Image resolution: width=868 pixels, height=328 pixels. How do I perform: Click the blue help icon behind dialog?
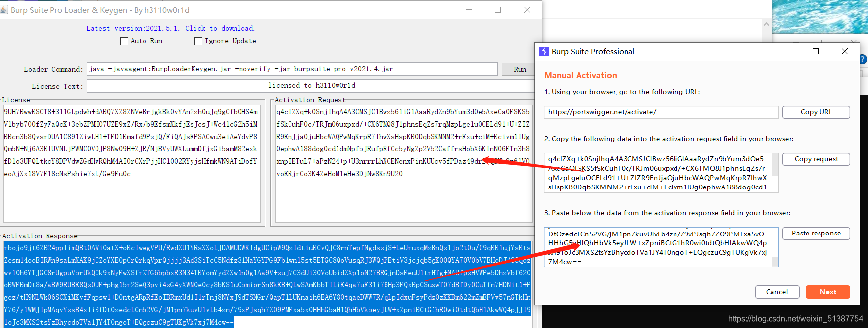point(863,59)
